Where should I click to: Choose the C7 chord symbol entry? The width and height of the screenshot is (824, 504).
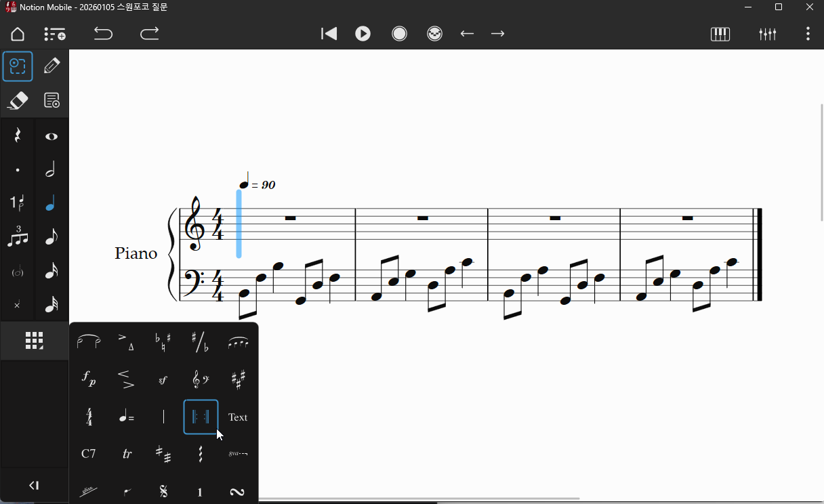click(x=89, y=454)
